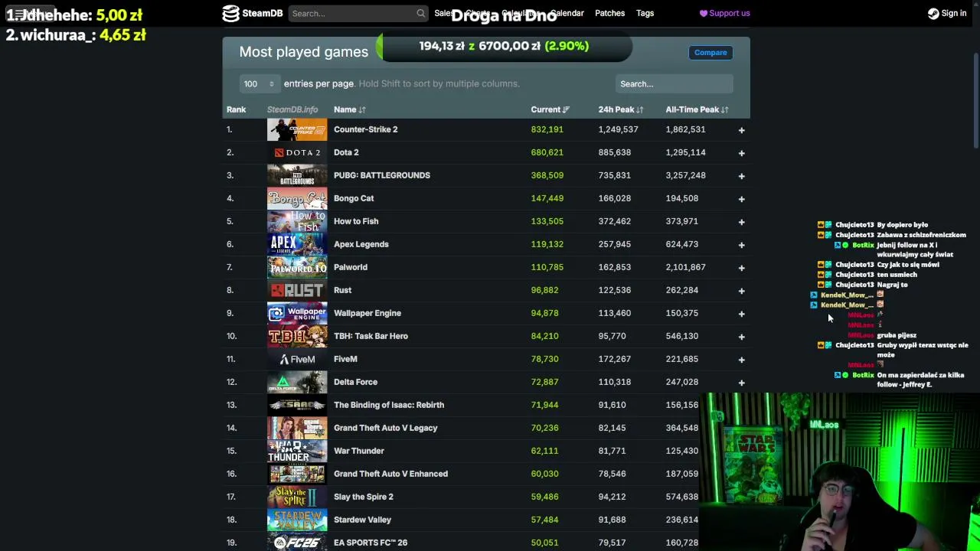The image size is (980, 551).
Task: Click the magnifier icon in top search bar
Action: (420, 13)
